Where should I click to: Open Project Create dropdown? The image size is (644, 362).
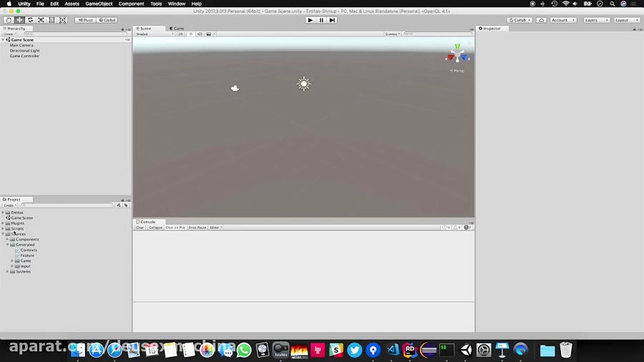pos(10,205)
